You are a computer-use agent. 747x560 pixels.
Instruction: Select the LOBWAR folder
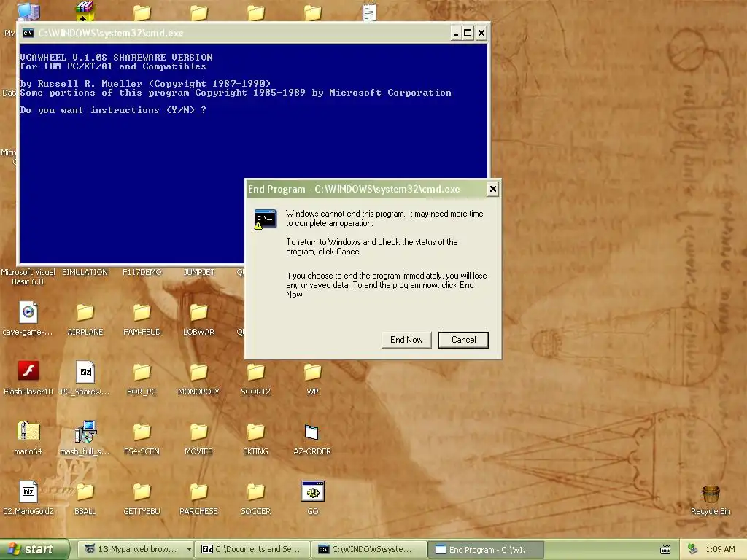(x=198, y=313)
